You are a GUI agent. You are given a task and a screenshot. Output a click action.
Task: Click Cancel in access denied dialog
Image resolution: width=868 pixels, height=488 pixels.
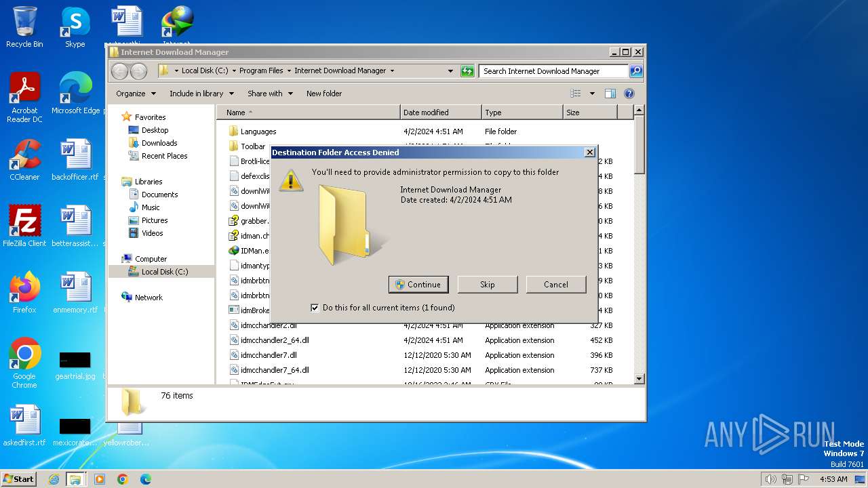point(556,285)
